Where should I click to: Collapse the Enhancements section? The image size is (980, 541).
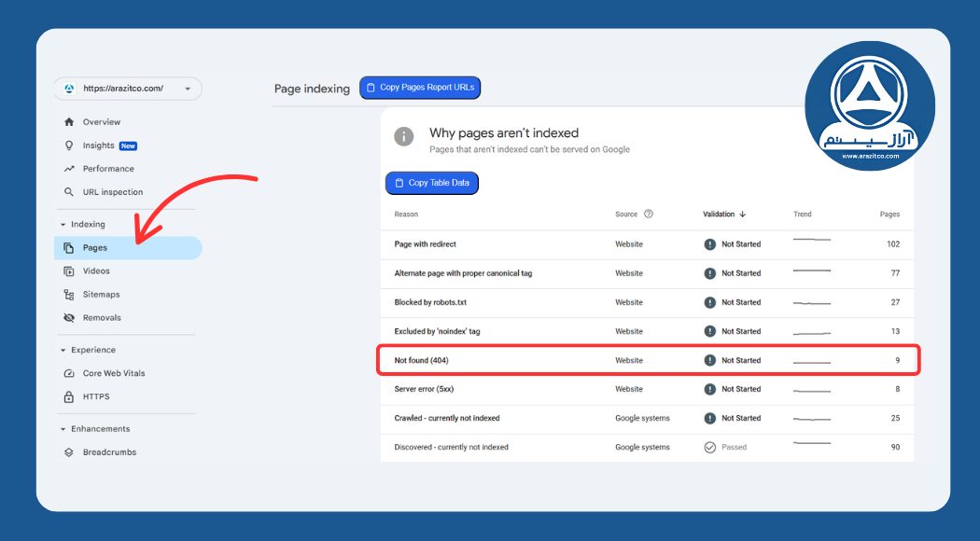coord(63,429)
